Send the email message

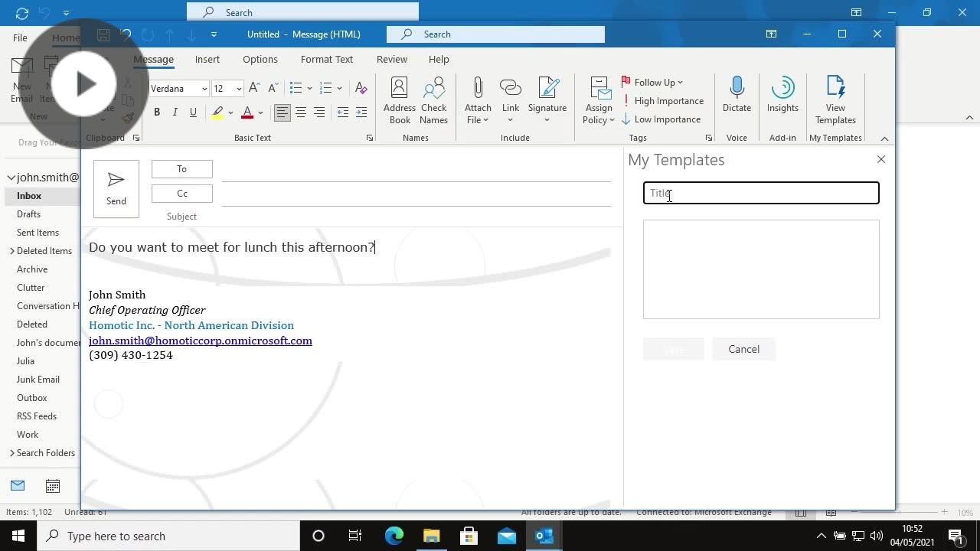click(116, 188)
